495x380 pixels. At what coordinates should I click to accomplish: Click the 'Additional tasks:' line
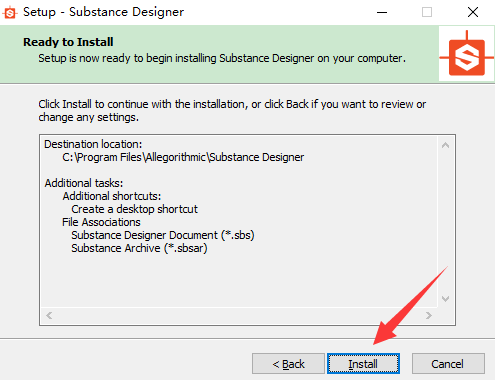click(x=84, y=183)
